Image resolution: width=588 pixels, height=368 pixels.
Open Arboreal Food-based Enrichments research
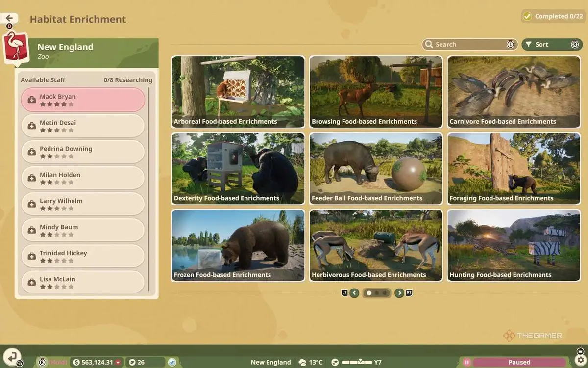coord(238,92)
